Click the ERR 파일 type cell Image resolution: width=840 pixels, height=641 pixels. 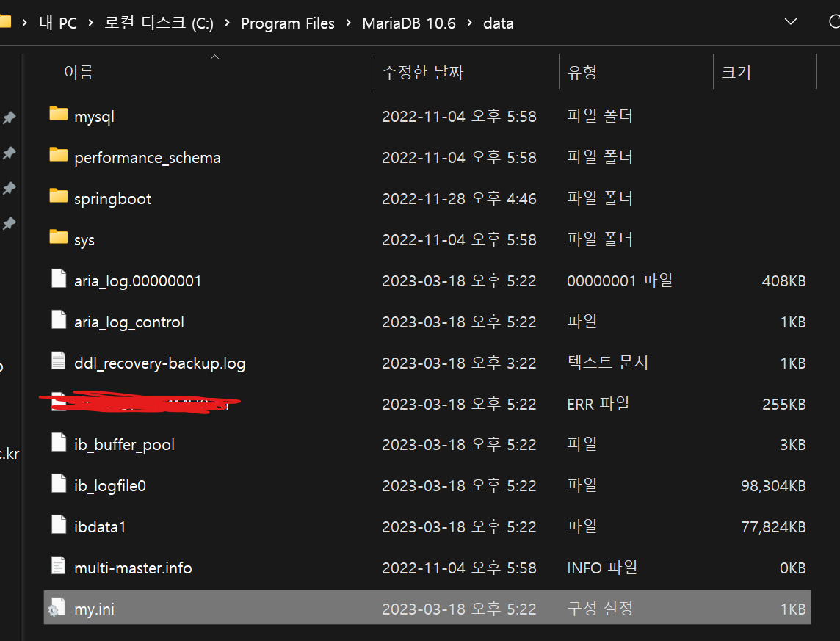point(598,404)
